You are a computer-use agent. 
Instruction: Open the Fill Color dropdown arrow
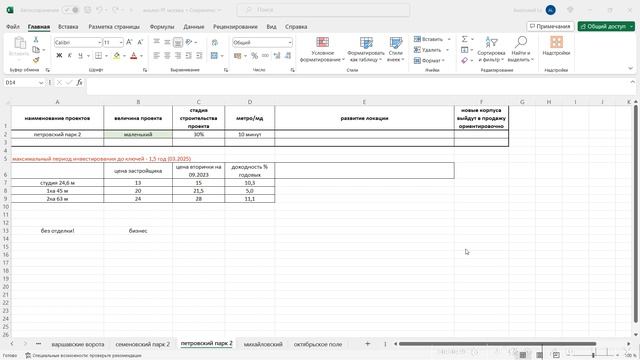pyautogui.click(x=124, y=56)
